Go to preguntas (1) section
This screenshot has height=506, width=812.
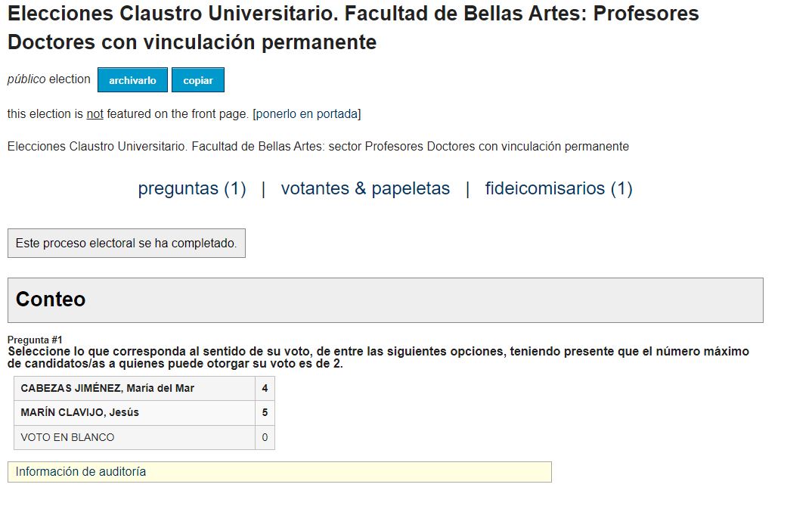pos(192,188)
